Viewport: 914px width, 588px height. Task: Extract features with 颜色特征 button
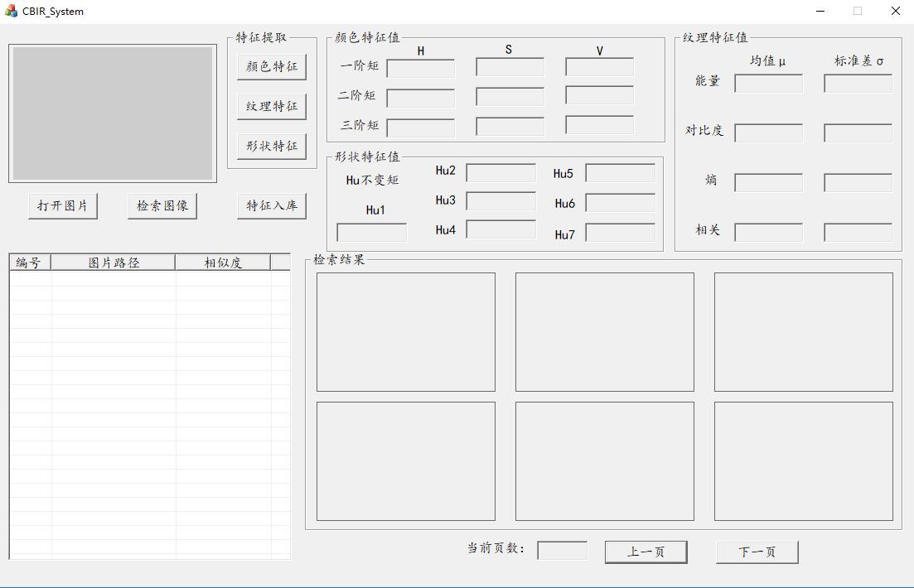(x=272, y=67)
